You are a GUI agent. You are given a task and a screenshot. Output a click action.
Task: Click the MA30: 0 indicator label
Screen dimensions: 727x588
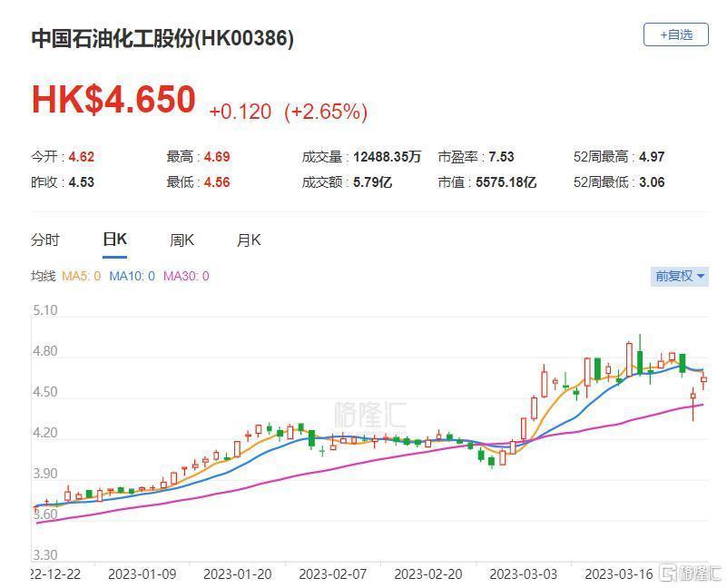pyautogui.click(x=186, y=277)
